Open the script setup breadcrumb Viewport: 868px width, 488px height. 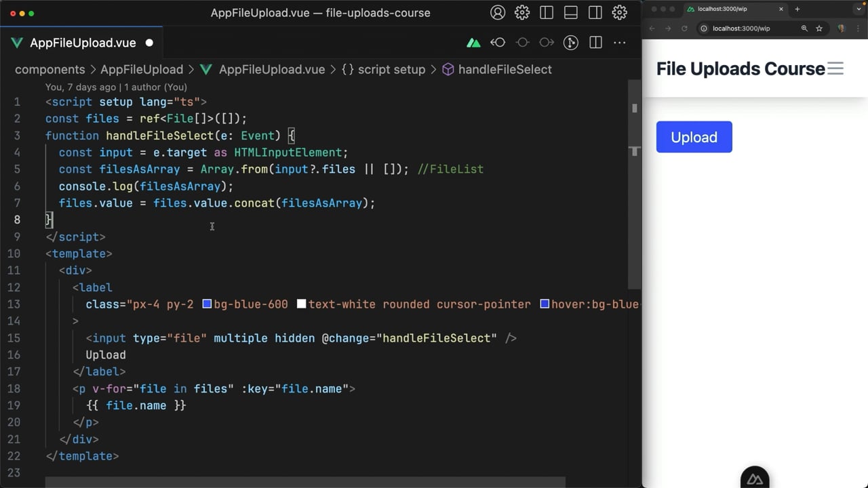(x=391, y=69)
